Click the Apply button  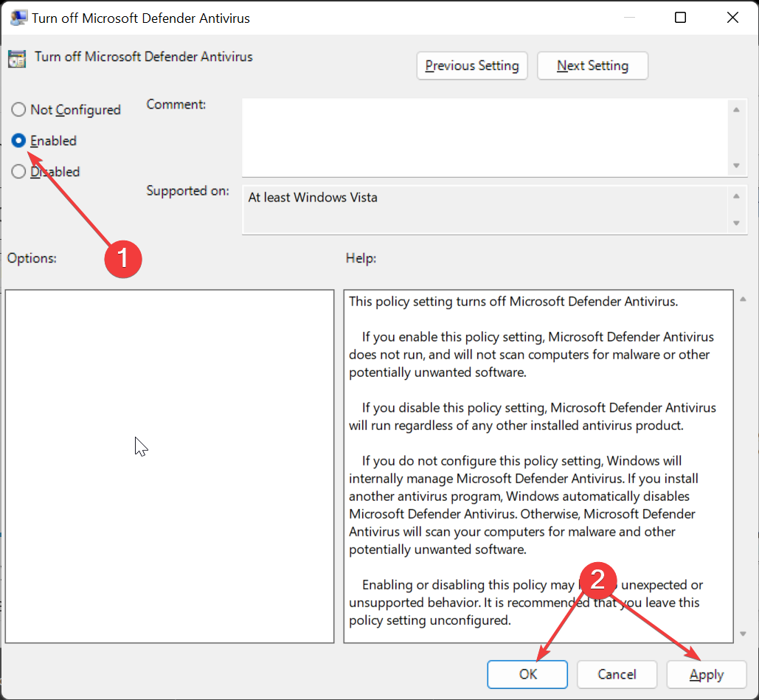(706, 674)
